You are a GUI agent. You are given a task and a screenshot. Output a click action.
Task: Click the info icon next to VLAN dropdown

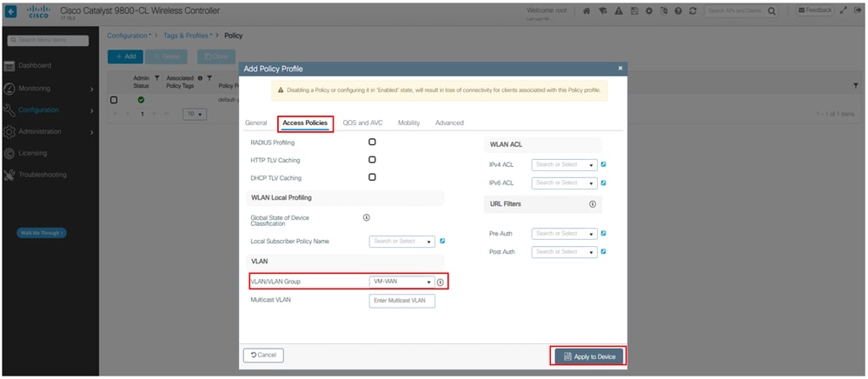pyautogui.click(x=441, y=282)
